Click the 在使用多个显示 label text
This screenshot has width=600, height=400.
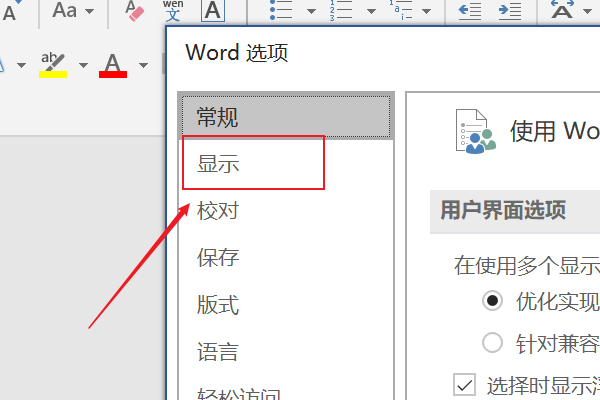tap(527, 265)
